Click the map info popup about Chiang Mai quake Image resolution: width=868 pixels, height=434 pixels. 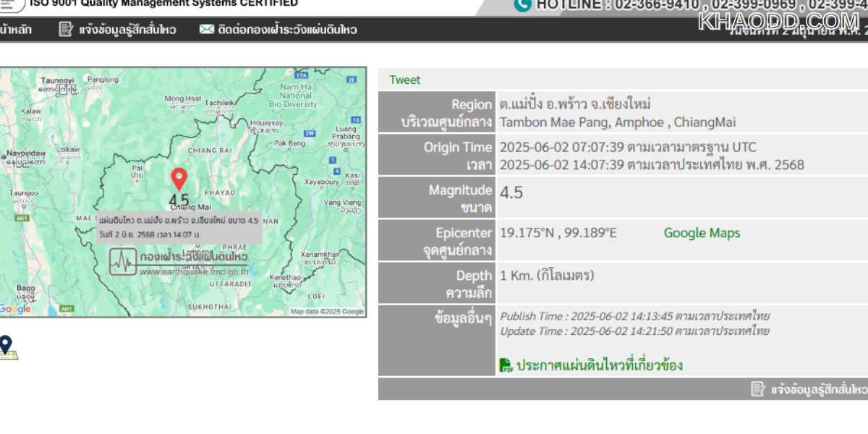coord(179,227)
